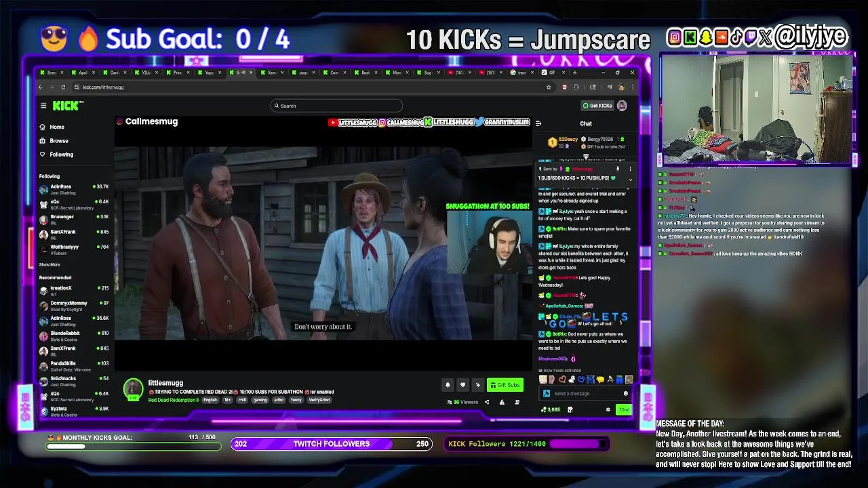Click the share icon next to Viewers

coord(486,402)
